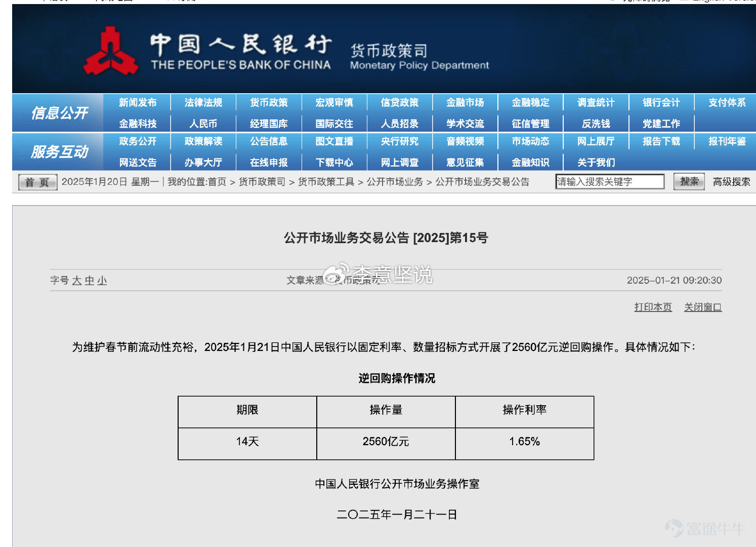Select the 操作利率 column header
756x547 pixels.
coord(525,412)
